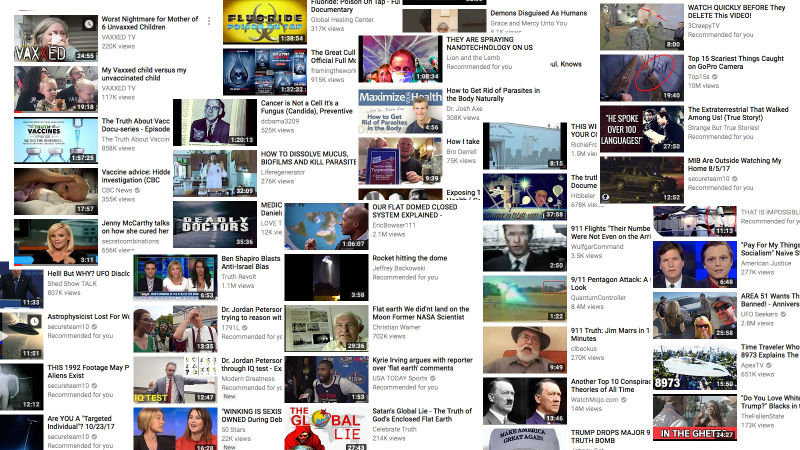This screenshot has width=800, height=450.
Task: Open Jenny McCarthy talks video title
Action: (135, 227)
